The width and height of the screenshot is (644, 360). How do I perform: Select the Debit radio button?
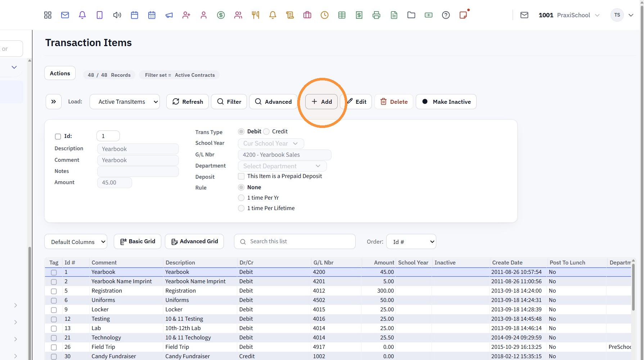coord(241,132)
